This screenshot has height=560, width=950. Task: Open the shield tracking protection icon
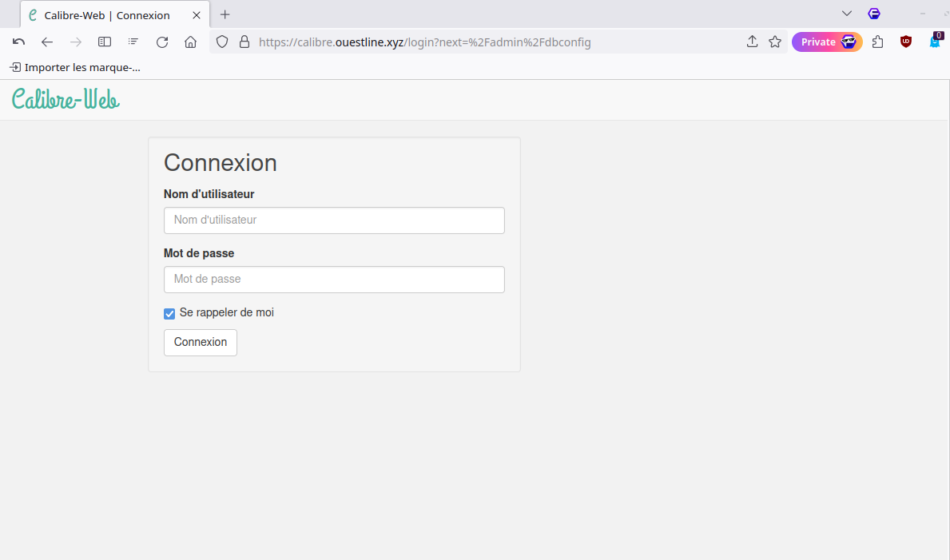(x=223, y=42)
